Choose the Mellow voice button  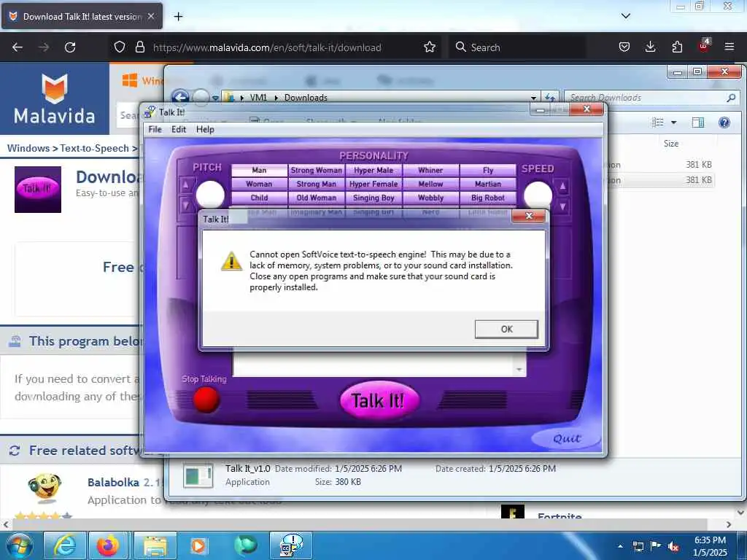pos(430,184)
